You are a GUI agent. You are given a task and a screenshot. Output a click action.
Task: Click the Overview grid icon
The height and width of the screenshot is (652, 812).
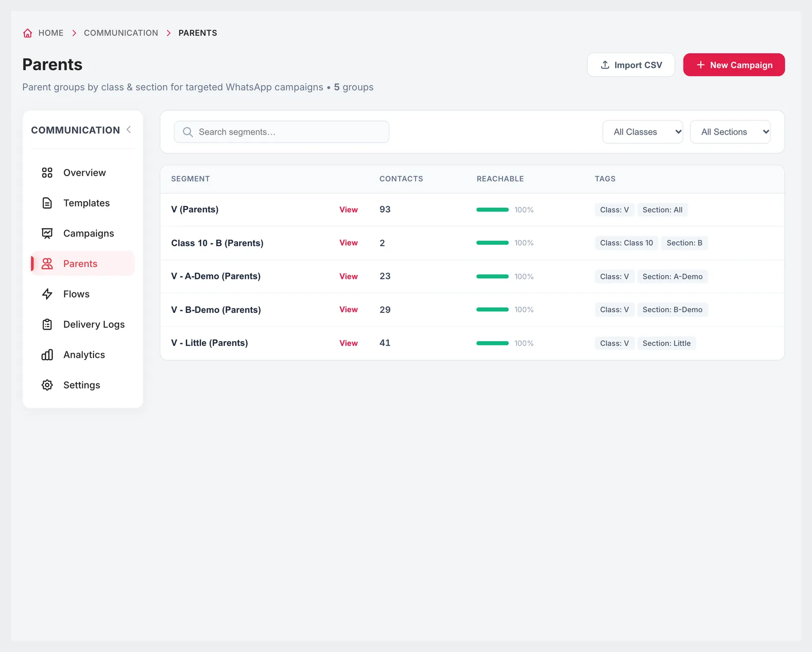tap(47, 173)
